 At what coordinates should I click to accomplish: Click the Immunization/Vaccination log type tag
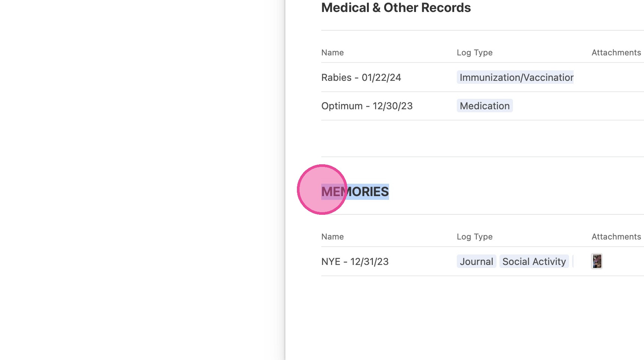(515, 77)
